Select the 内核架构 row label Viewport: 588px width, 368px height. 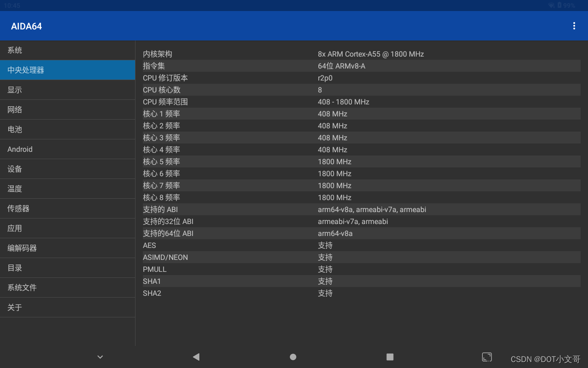(158, 54)
